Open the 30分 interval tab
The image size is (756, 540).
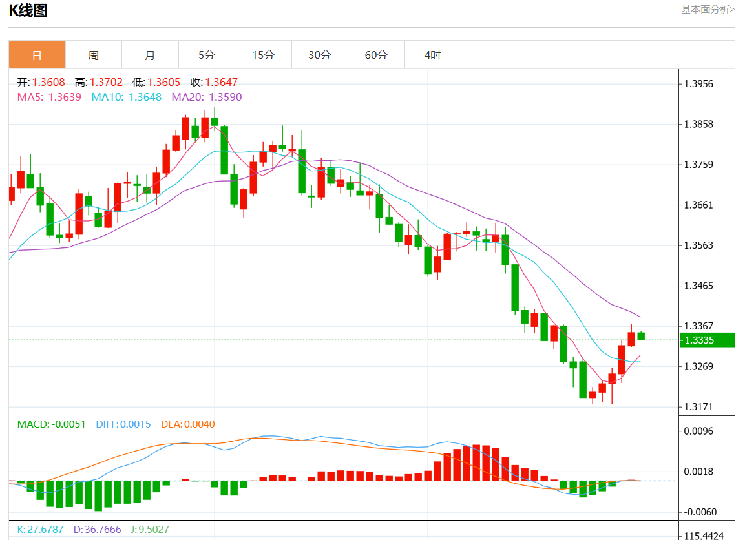(x=320, y=55)
